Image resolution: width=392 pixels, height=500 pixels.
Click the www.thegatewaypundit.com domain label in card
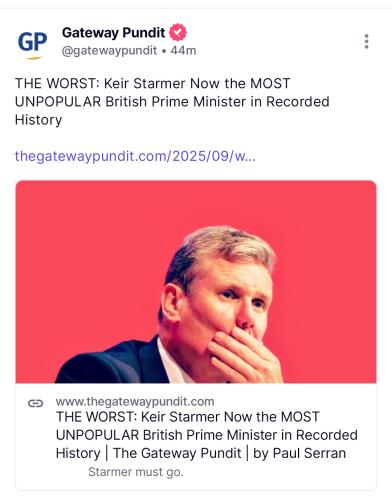tap(135, 401)
